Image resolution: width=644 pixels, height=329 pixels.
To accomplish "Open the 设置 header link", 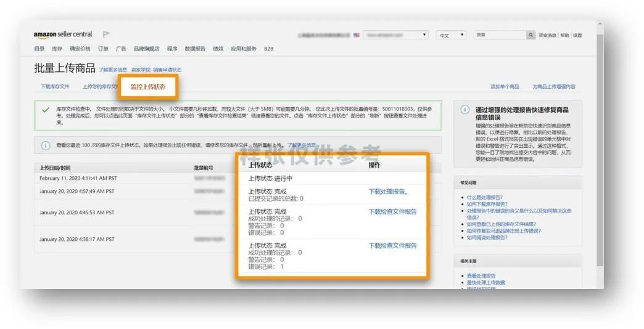I will pyautogui.click(x=577, y=36).
